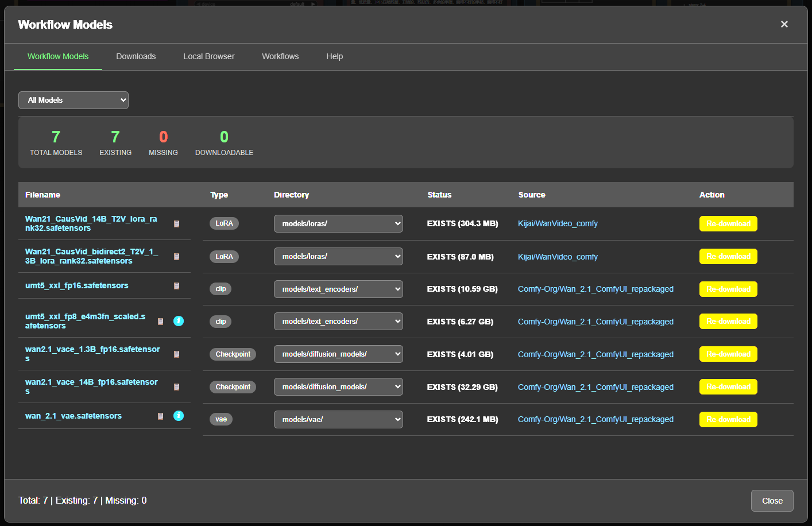Click the LoRA type badge in first row
Viewport: 812px width, 526px height.
pyautogui.click(x=224, y=223)
